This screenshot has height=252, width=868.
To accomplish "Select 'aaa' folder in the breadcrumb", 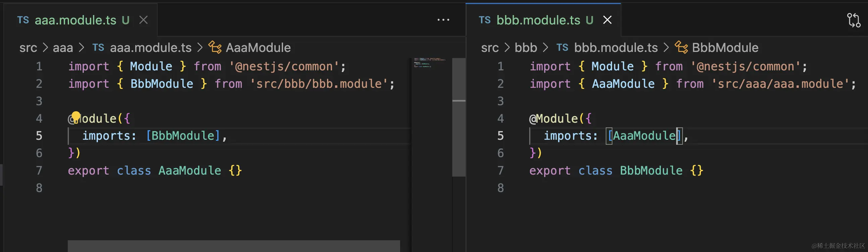I will pos(63,48).
